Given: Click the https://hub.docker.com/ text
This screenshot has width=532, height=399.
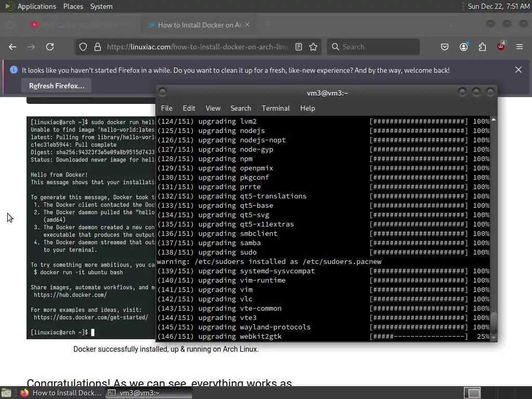Looking at the screenshot, I should (x=70, y=295).
